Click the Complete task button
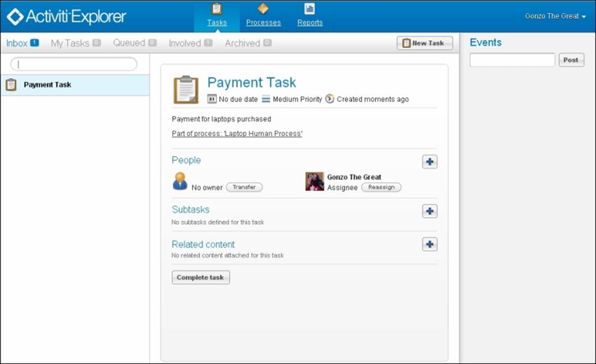This screenshot has width=596, height=364. pyautogui.click(x=200, y=277)
